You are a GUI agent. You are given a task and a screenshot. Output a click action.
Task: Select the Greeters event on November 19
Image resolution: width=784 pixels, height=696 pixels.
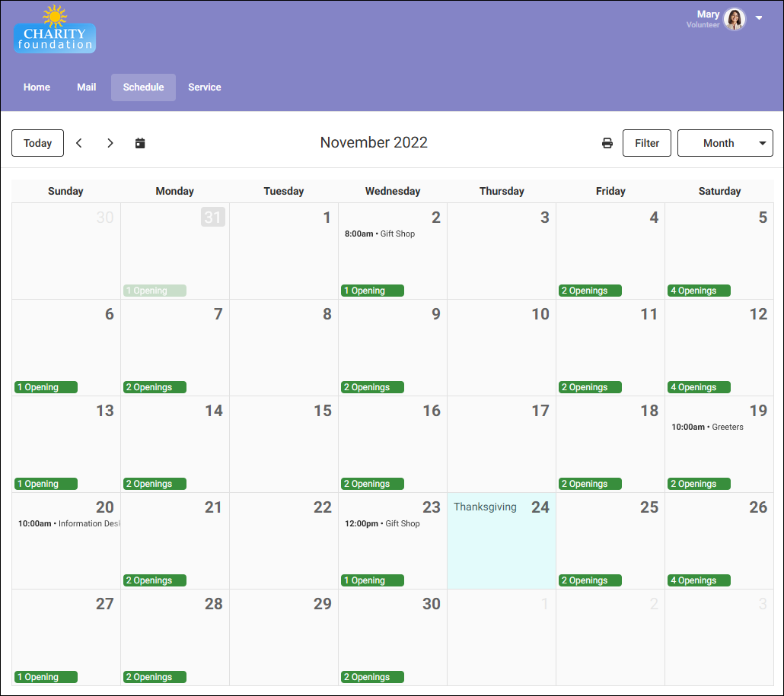(709, 427)
